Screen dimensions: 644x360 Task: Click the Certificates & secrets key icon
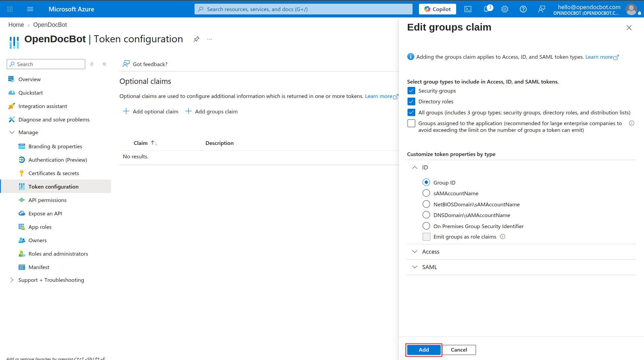22,173
